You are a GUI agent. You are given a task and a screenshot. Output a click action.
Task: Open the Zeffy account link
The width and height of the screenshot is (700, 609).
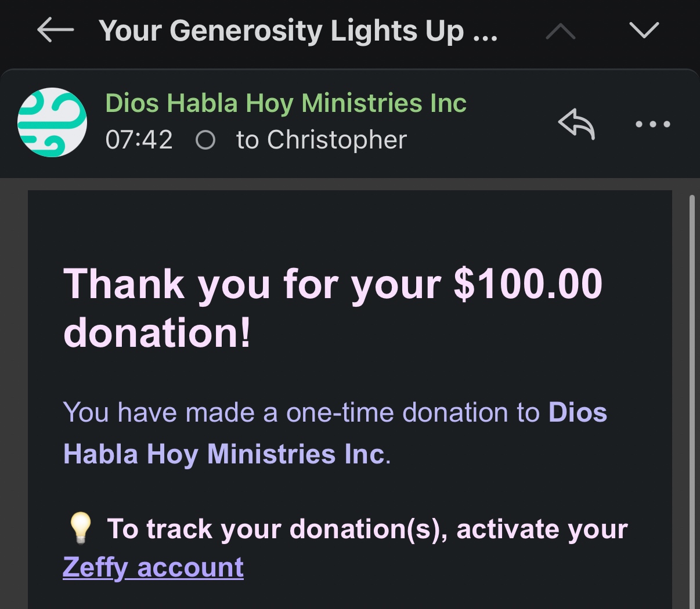pyautogui.click(x=153, y=567)
